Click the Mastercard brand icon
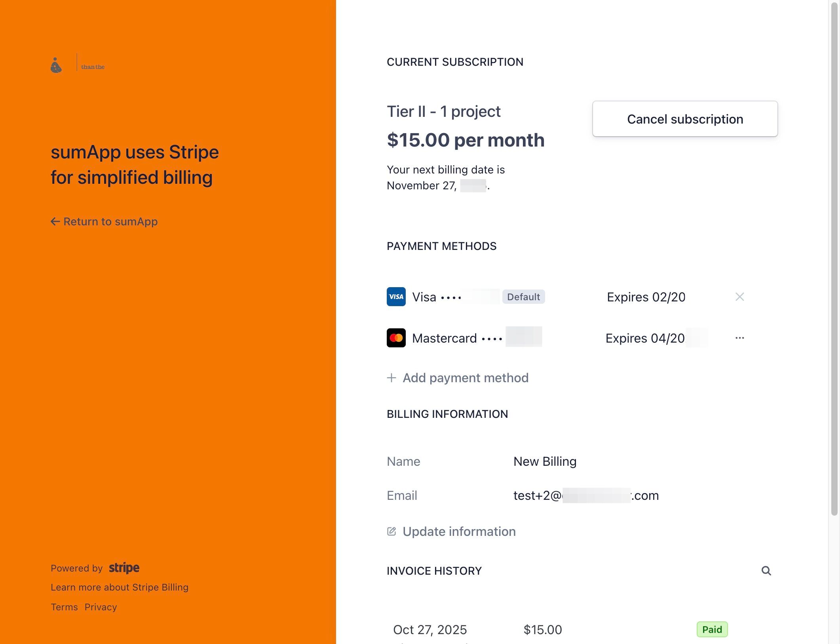840x644 pixels. pos(396,338)
